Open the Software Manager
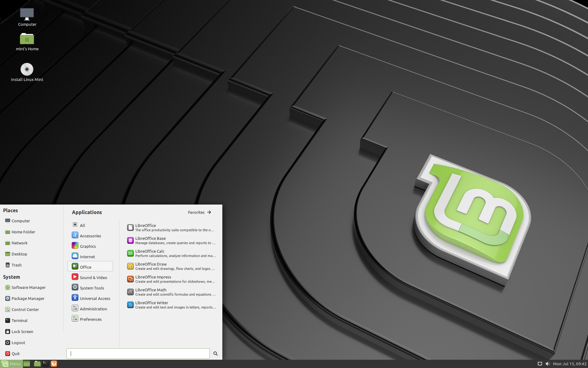Viewport: 588px width, 368px height. click(x=28, y=287)
